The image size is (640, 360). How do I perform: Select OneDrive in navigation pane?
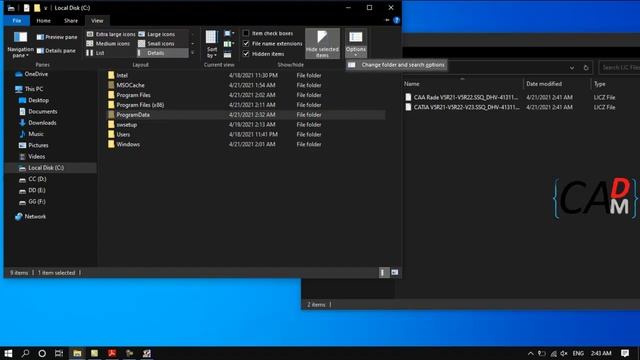click(32, 74)
